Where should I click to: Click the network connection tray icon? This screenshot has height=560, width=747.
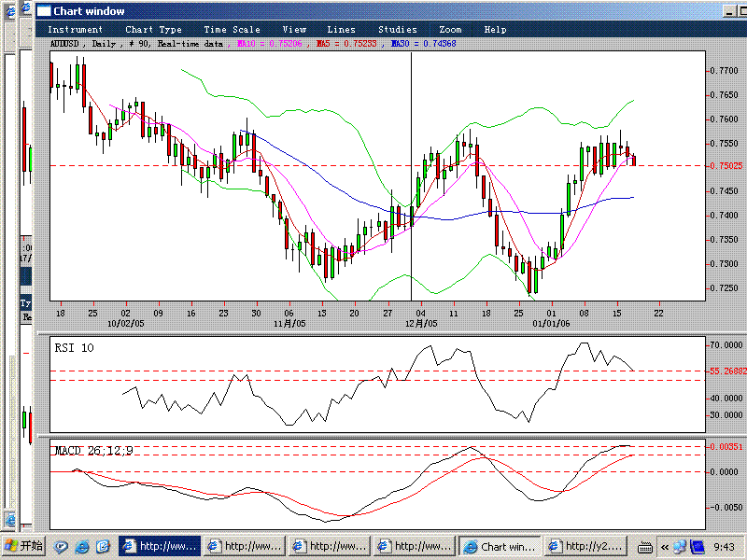coord(680,546)
